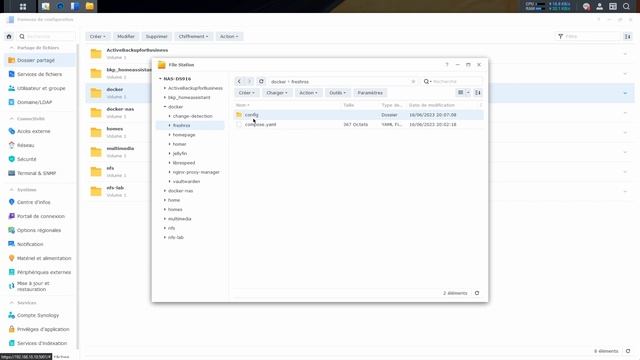Open Control Panel Chiffrement dropdown
This screenshot has width=640, height=360.
click(x=193, y=36)
